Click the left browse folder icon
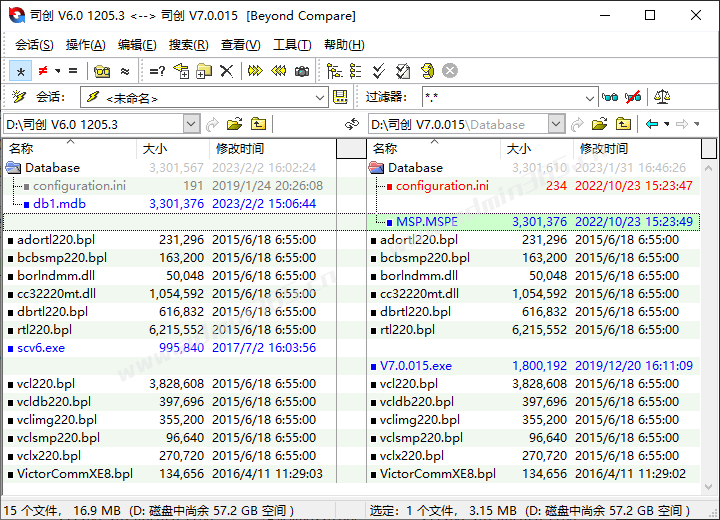Screen dimensions: 720x520 235,124
